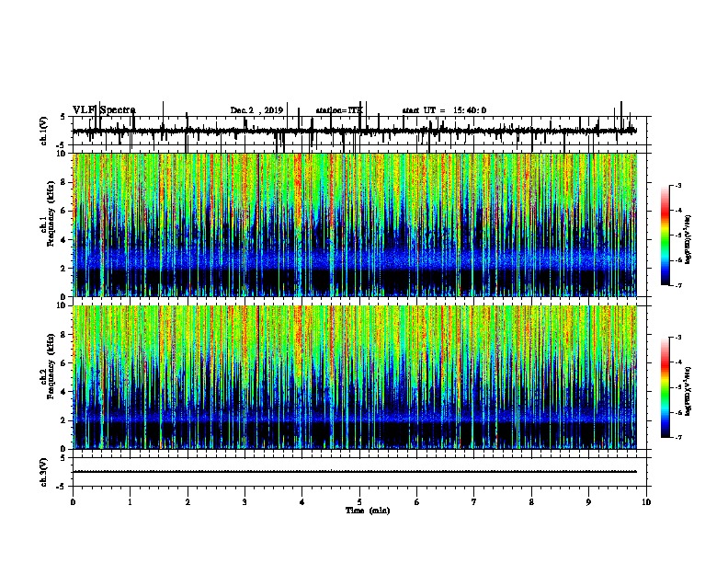
Task: Click the time axis tick label '3'
Action: (245, 502)
